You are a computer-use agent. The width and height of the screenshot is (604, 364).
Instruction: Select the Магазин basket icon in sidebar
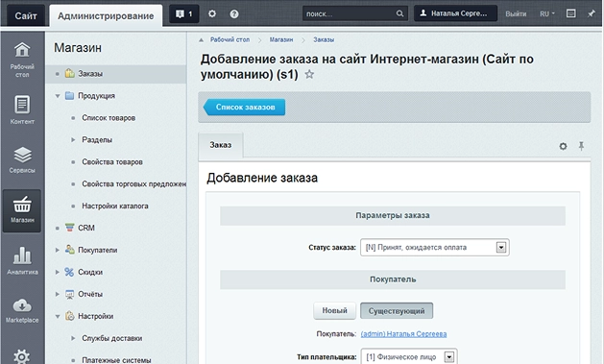point(22,210)
